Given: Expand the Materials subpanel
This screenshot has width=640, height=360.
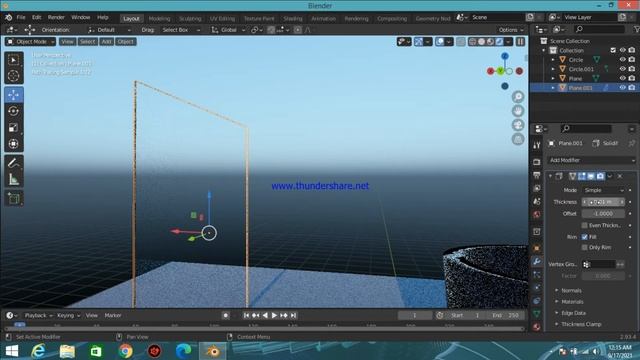Looking at the screenshot, I should point(572,302).
